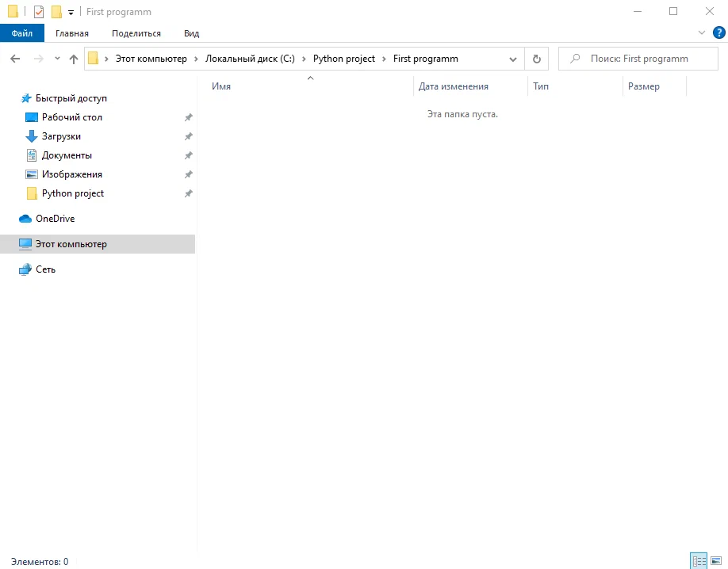728x569 pixels.
Task: Switch to large icons view in status bar
Action: (x=716, y=561)
